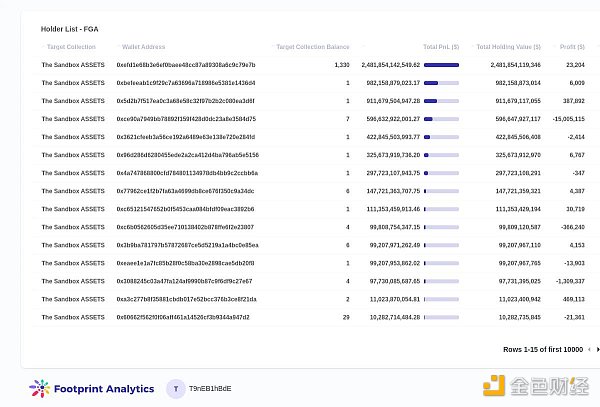Click profit value 23,204
The image size is (600, 407).
(x=576, y=65)
